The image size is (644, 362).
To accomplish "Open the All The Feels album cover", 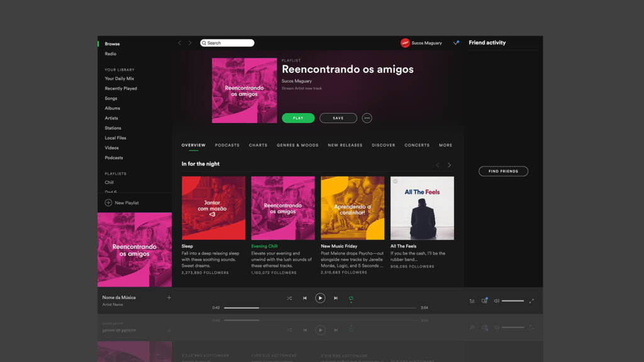I will [422, 208].
